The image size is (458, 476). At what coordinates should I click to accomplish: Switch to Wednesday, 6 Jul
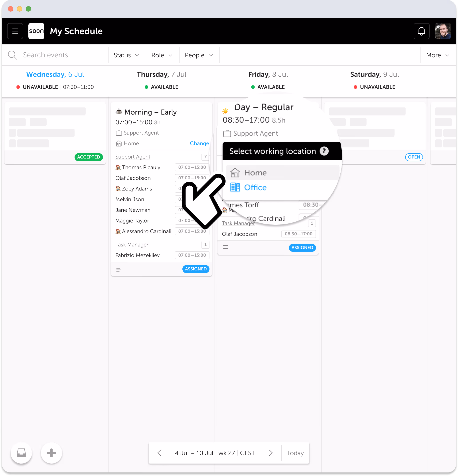pyautogui.click(x=55, y=74)
